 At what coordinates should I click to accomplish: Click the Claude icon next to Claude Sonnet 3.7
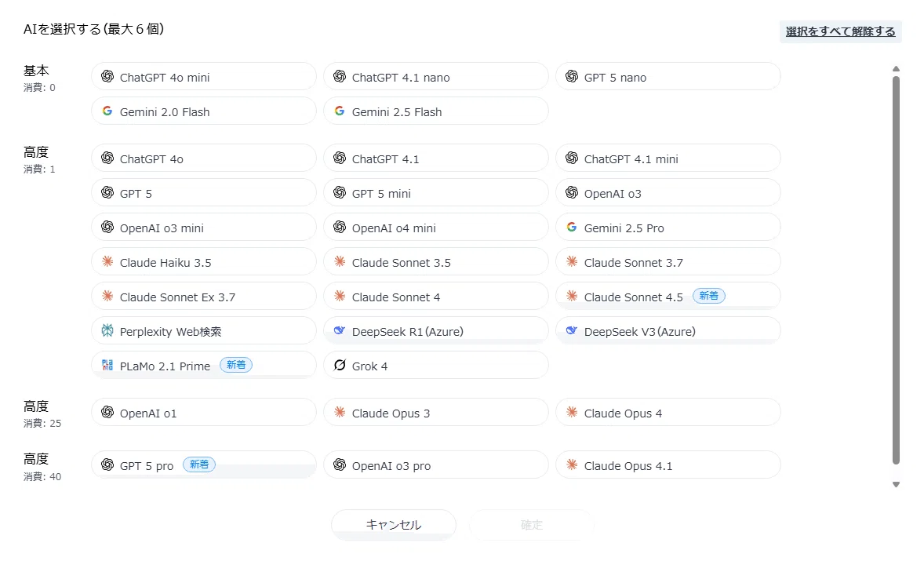click(x=572, y=261)
